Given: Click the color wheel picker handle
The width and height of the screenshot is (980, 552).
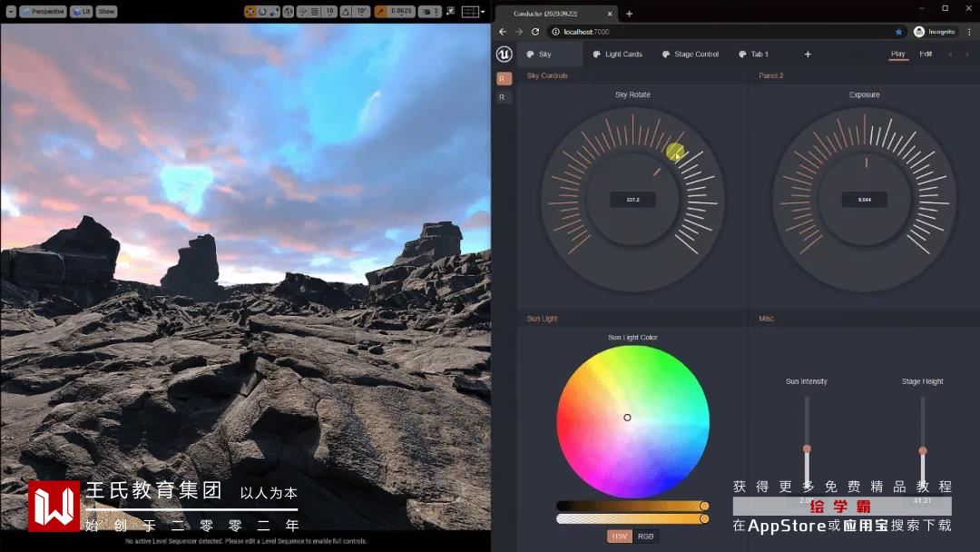Looking at the screenshot, I should click(627, 418).
